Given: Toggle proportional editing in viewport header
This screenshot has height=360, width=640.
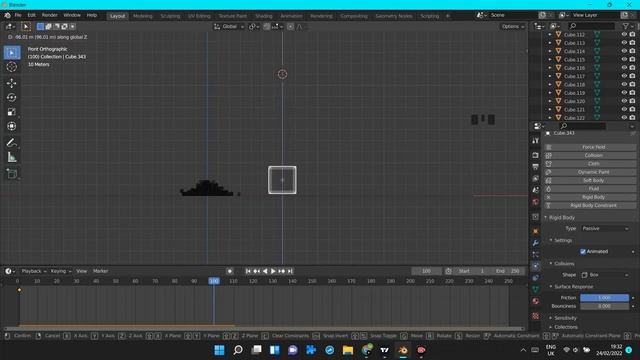Looking at the screenshot, I should click(290, 27).
